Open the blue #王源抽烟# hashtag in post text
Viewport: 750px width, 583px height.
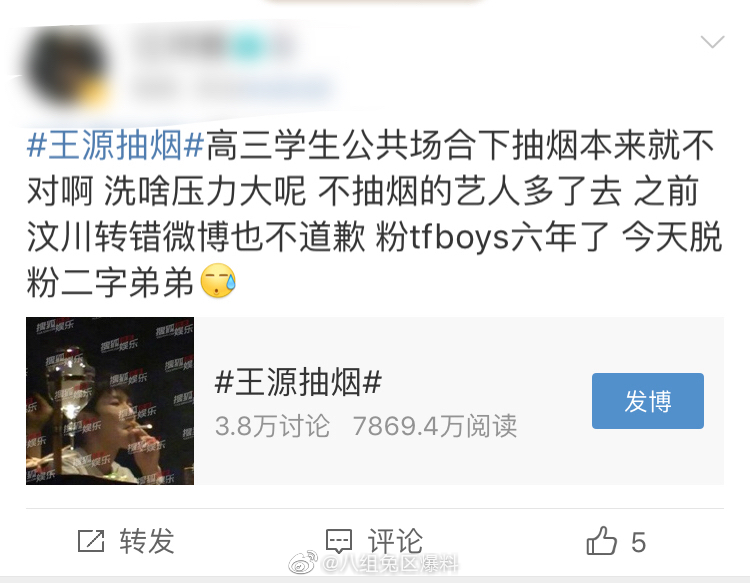pos(116,145)
